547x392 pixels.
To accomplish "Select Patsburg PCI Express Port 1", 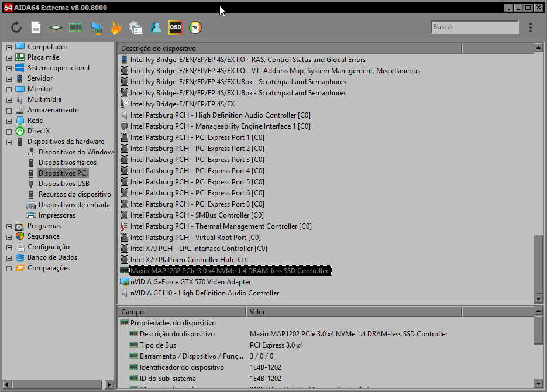I will [x=197, y=137].
